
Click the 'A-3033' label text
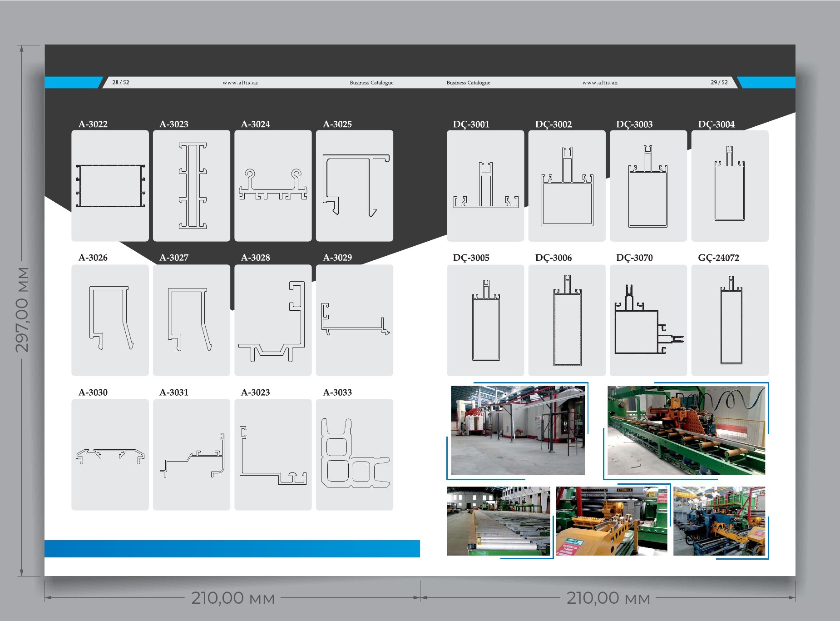pos(337,392)
